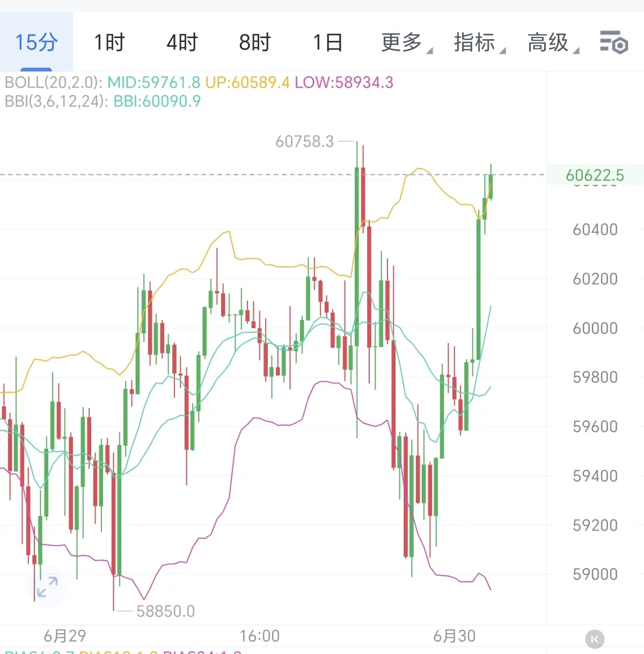Jump to latest candle K button

(595, 639)
